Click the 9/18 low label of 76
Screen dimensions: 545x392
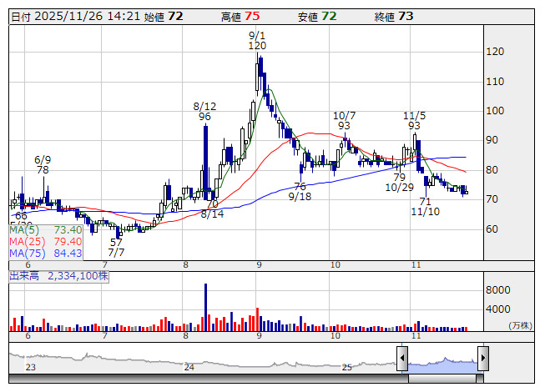pyautogui.click(x=300, y=191)
